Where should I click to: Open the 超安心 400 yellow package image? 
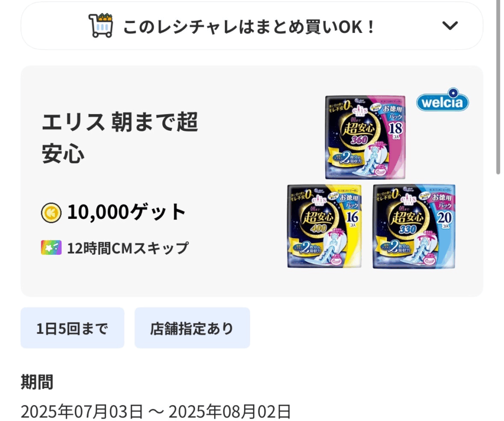[324, 226]
